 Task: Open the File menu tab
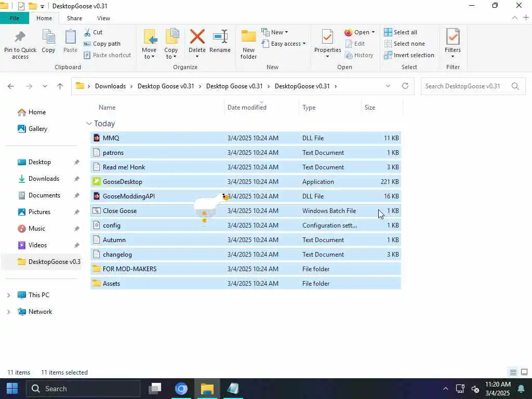tap(14, 18)
